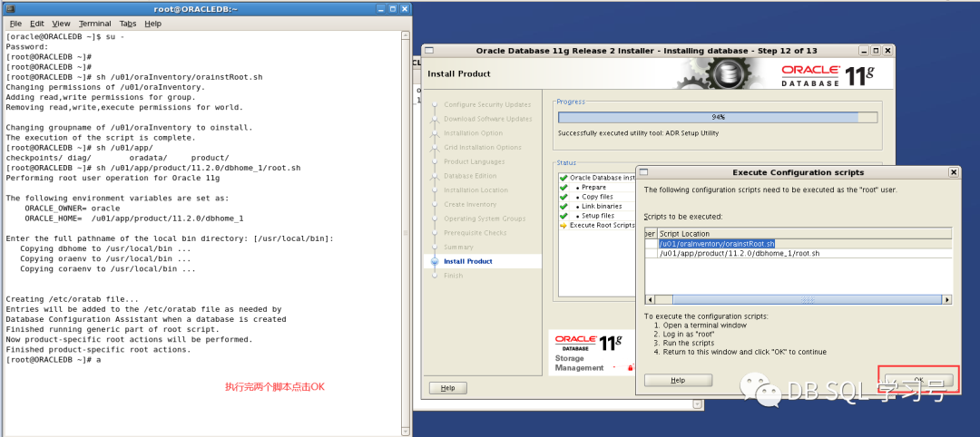This screenshot has width=980, height=437.
Task: Select Product Languages step
Action: (x=475, y=161)
